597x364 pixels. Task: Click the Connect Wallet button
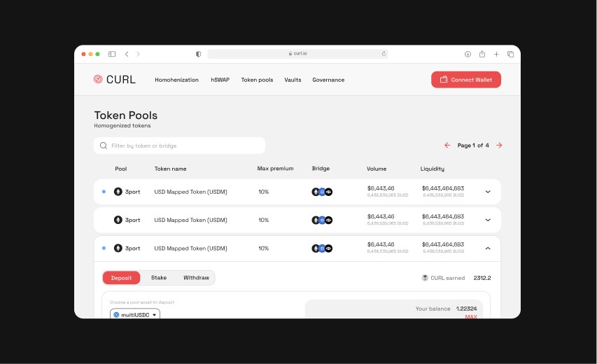[x=466, y=80]
